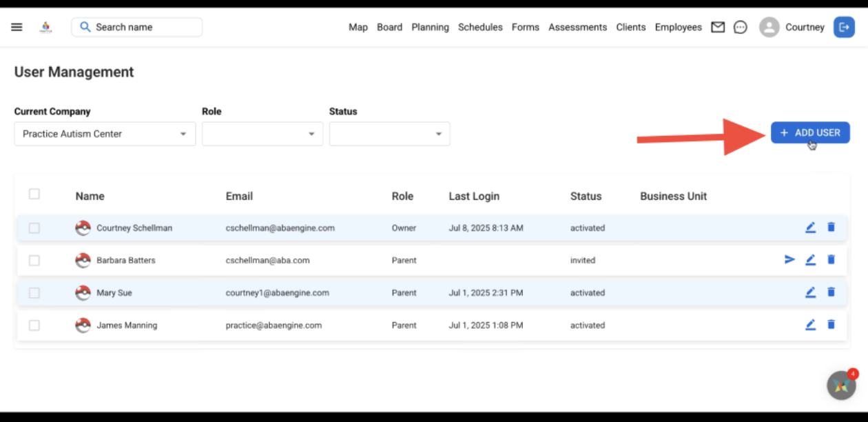Delete James Manning's user row
The width and height of the screenshot is (868, 422).
[831, 325]
